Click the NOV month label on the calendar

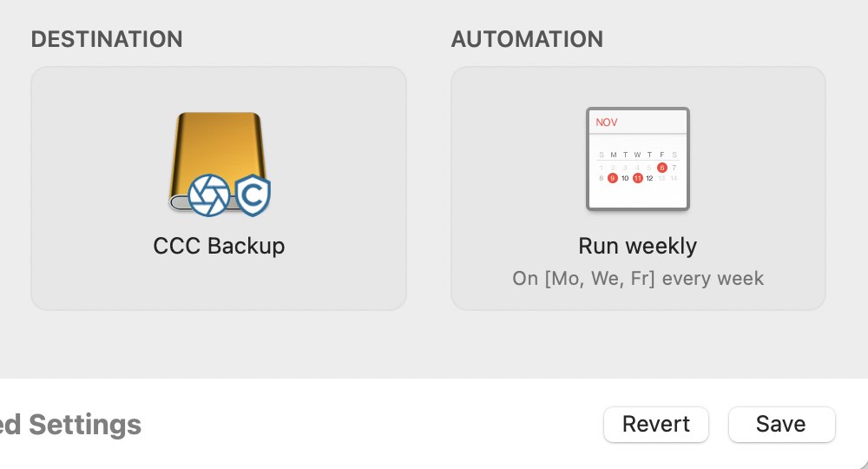606,122
